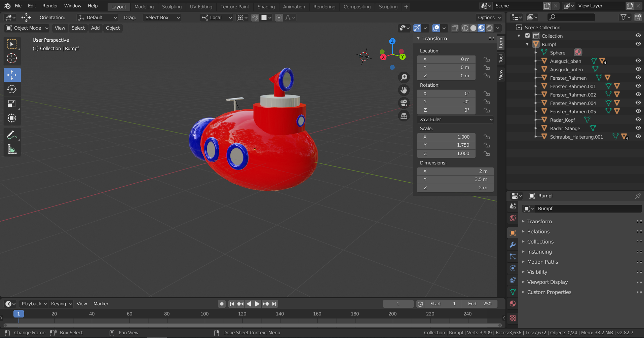
Task: Switch to the Sculpting workspace tab
Action: pyautogui.click(x=172, y=7)
